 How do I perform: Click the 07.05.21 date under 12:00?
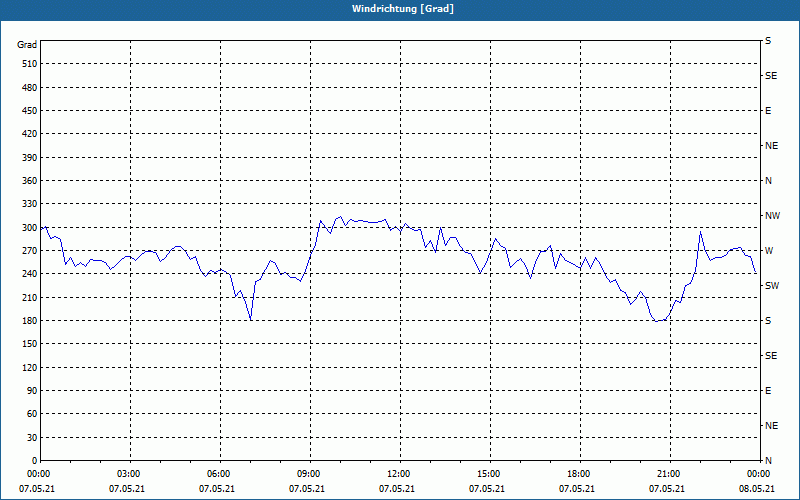(397, 489)
